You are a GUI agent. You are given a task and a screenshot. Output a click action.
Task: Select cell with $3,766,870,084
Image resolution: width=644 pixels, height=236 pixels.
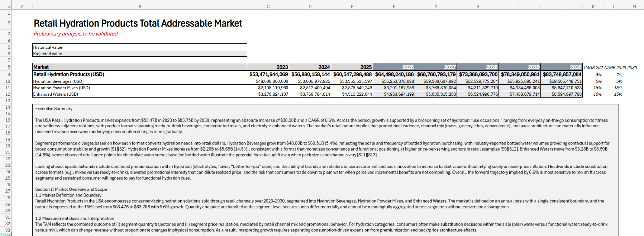pyautogui.click(x=436, y=88)
